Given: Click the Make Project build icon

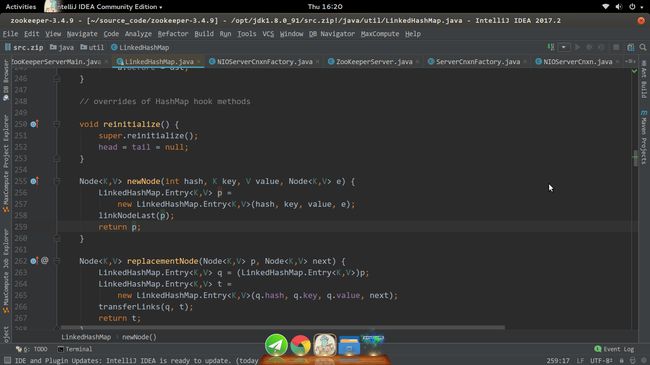Looking at the screenshot, I should coord(551,47).
